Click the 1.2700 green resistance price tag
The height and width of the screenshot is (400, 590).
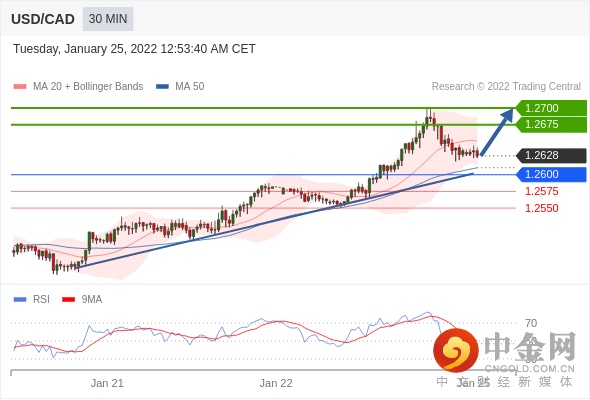click(x=551, y=108)
